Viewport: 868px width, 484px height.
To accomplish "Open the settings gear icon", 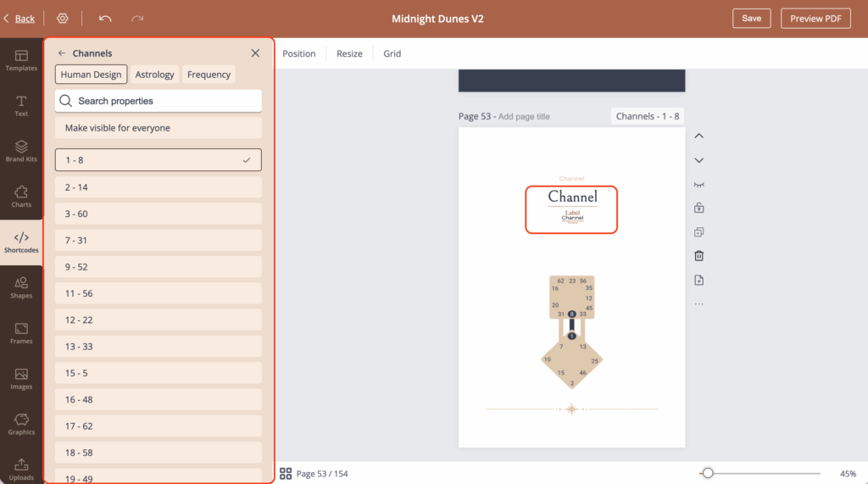I will (63, 19).
